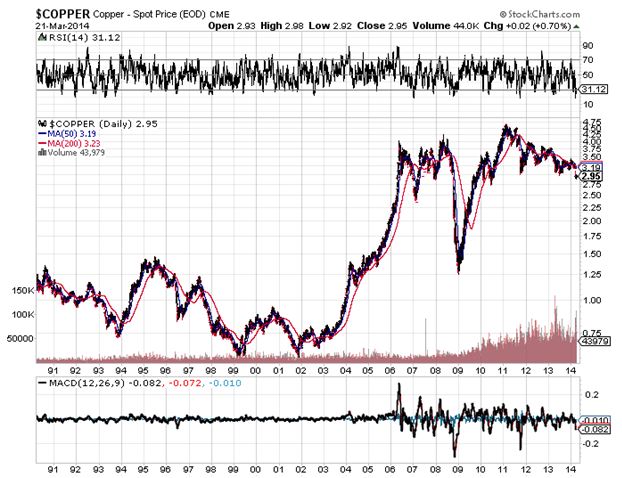Image resolution: width=622 pixels, height=478 pixels.
Task: Click the 43979 volume value tag
Action: click(594, 341)
